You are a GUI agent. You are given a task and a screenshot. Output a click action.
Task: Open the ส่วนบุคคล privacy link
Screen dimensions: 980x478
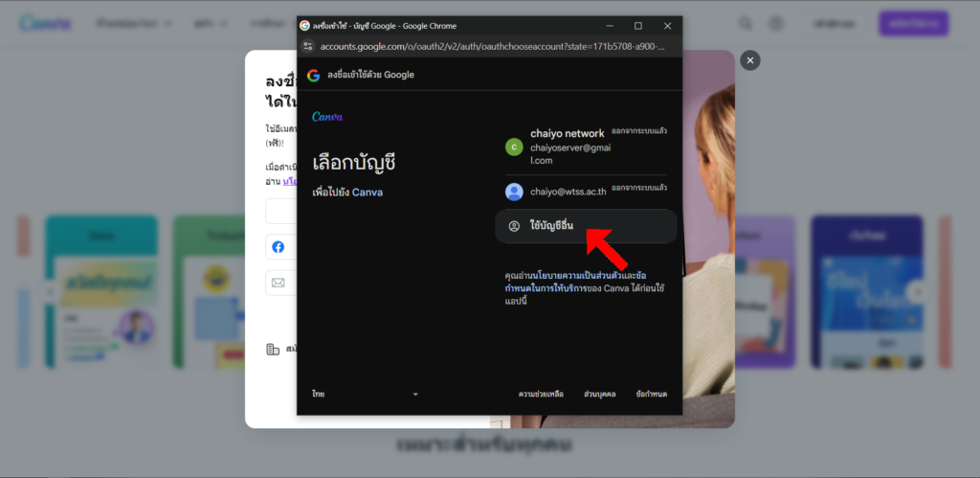(x=599, y=394)
